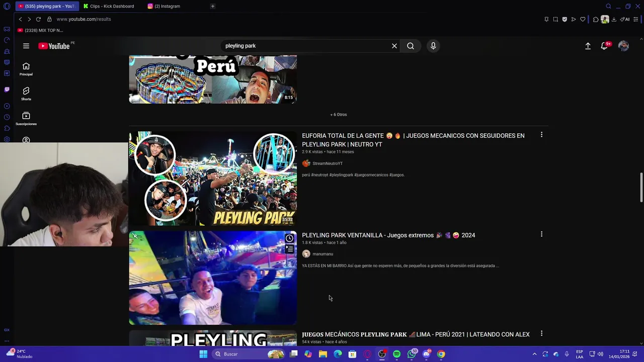Start voice search with microphone icon
Screen dimensions: 644x362
coord(433,46)
